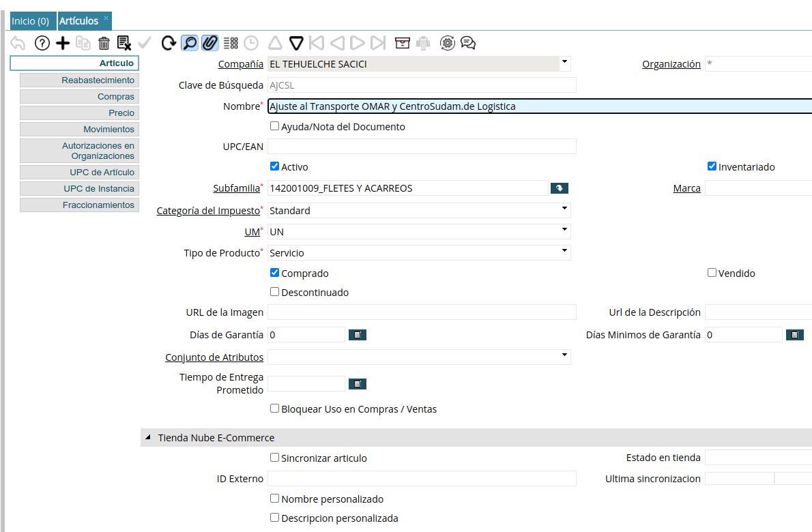Open Archive box toolbar icon

[x=403, y=43]
